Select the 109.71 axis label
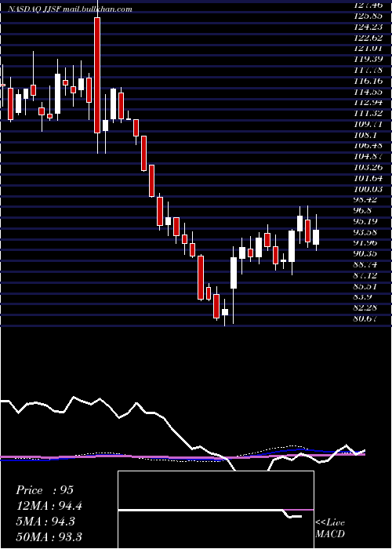Viewport: 392px width, 549px height. 368,124
